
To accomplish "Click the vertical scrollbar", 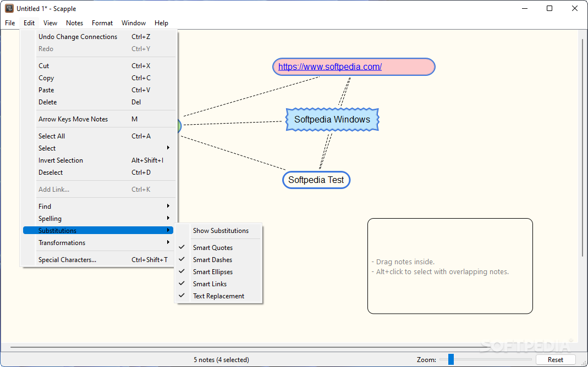I will (x=582, y=148).
